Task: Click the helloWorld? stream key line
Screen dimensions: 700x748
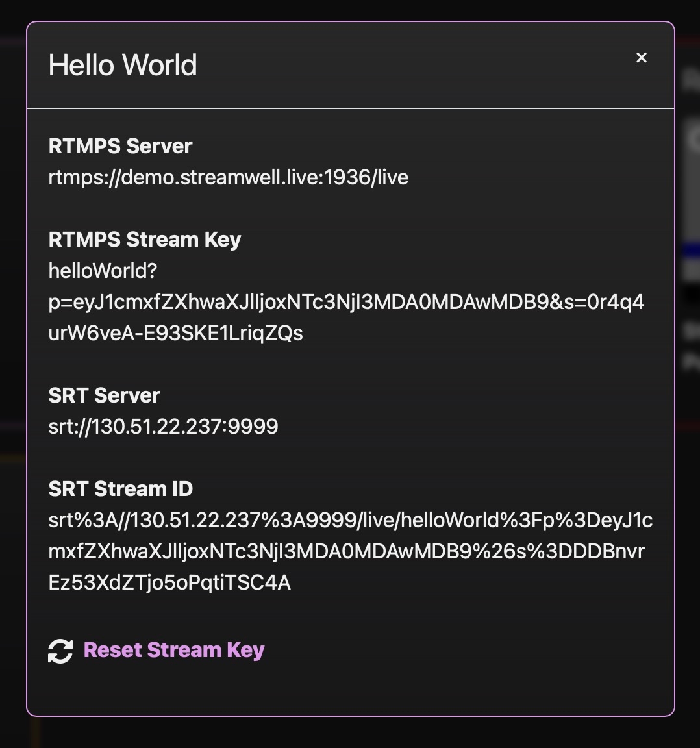Action: pos(103,271)
